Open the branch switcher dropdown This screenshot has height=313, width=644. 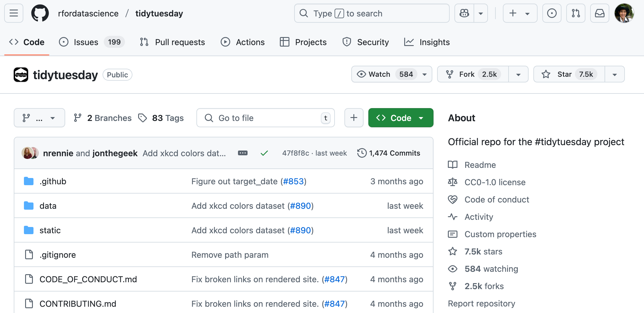pos(39,118)
